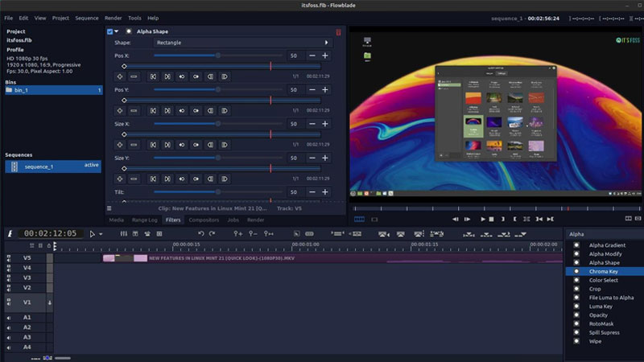
Task: Step one frame forward in monitor
Action: click(x=468, y=219)
